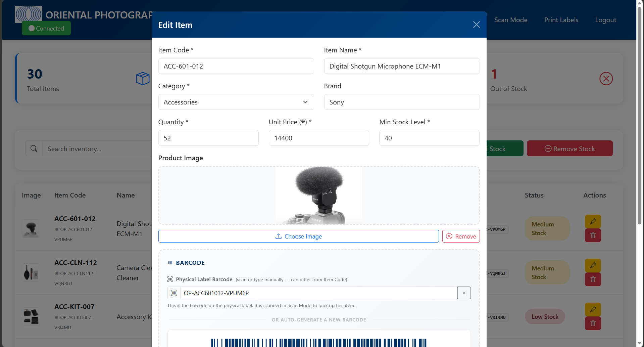The height and width of the screenshot is (347, 644).
Task: Focus the Unit Price field
Action: point(319,138)
